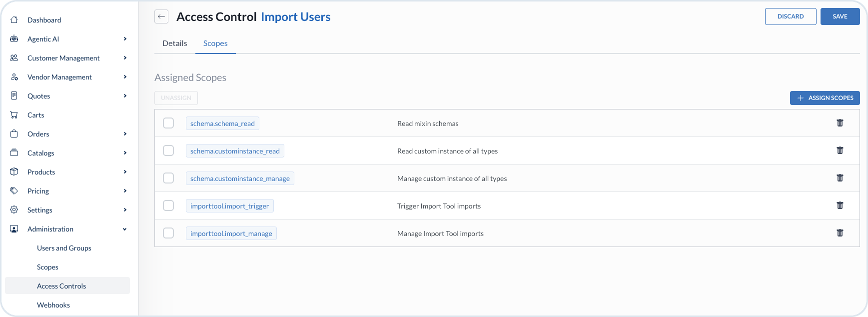Click the ASSIGN SCOPES button
This screenshot has width=868, height=317.
click(825, 98)
